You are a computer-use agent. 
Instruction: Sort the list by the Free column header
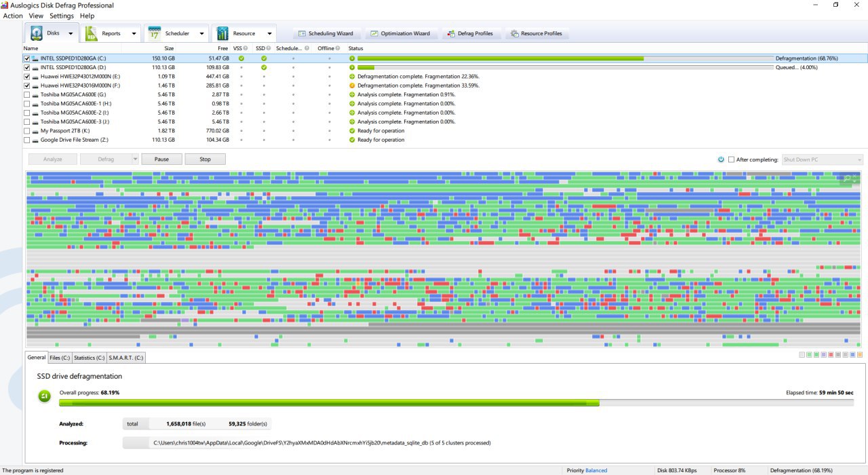point(222,48)
